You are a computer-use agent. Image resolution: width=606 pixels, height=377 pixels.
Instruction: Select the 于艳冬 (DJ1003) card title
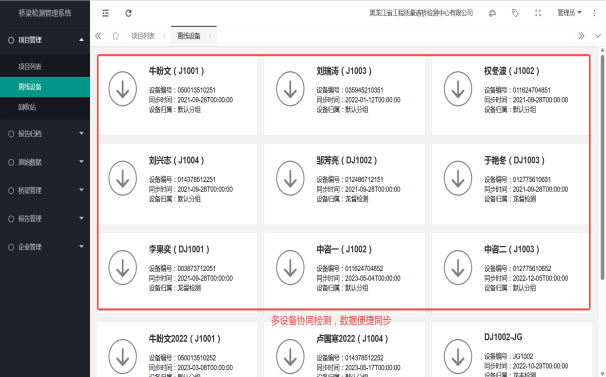click(514, 160)
